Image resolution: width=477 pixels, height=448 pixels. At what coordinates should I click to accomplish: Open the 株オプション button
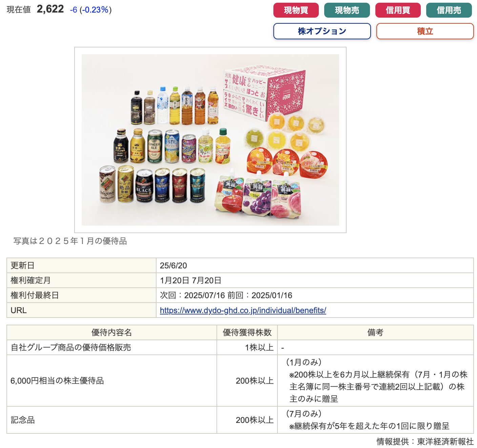pyautogui.click(x=322, y=31)
